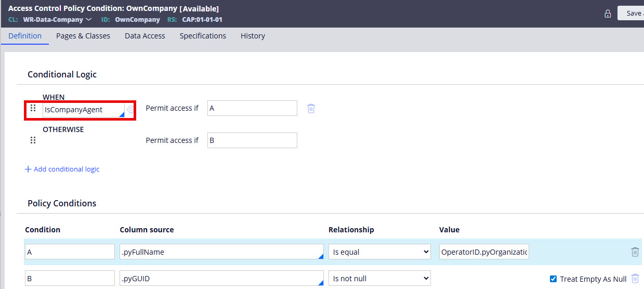The width and height of the screenshot is (644, 289).
Task: Switch to the Pages & Classes tab
Action: (83, 36)
